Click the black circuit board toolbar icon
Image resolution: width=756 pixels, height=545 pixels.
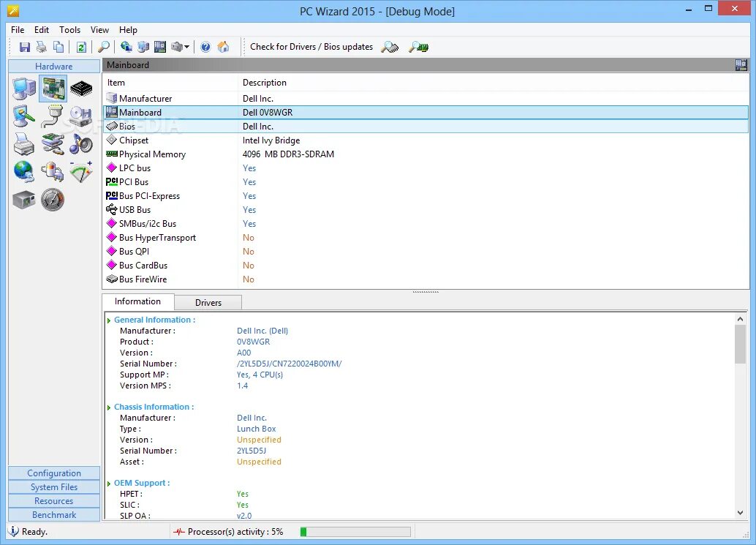[160, 47]
